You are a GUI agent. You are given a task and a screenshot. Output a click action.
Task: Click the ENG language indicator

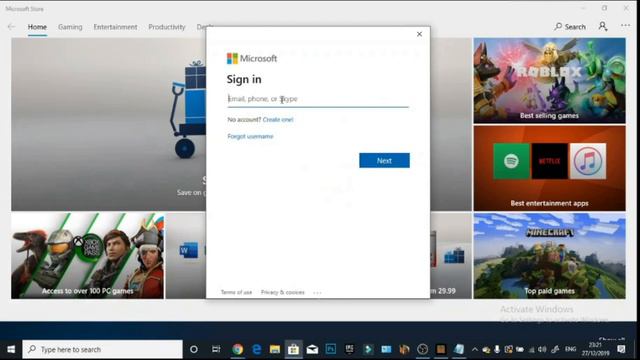(571, 349)
